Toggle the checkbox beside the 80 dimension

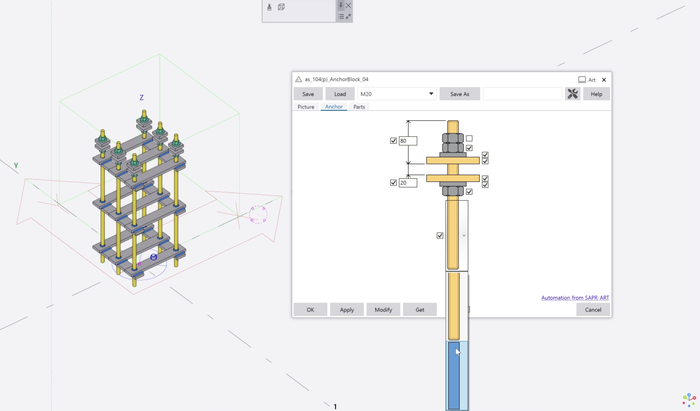click(x=393, y=141)
